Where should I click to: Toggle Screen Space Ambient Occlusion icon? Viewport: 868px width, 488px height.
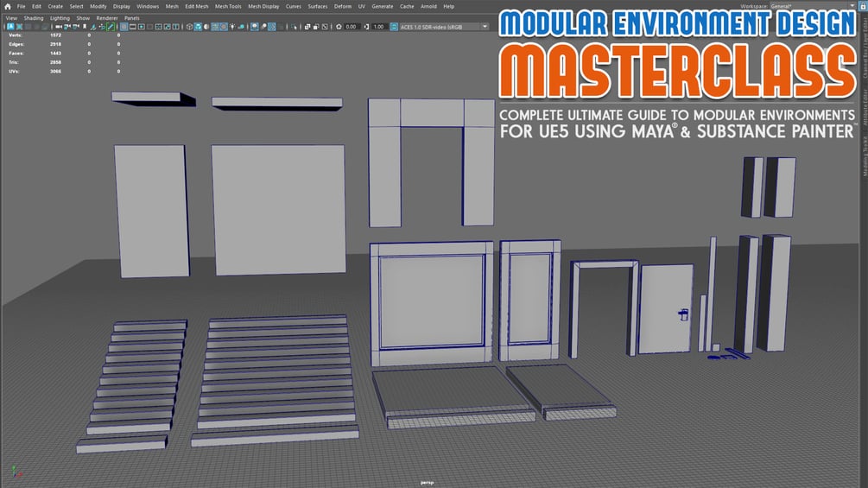[255, 27]
